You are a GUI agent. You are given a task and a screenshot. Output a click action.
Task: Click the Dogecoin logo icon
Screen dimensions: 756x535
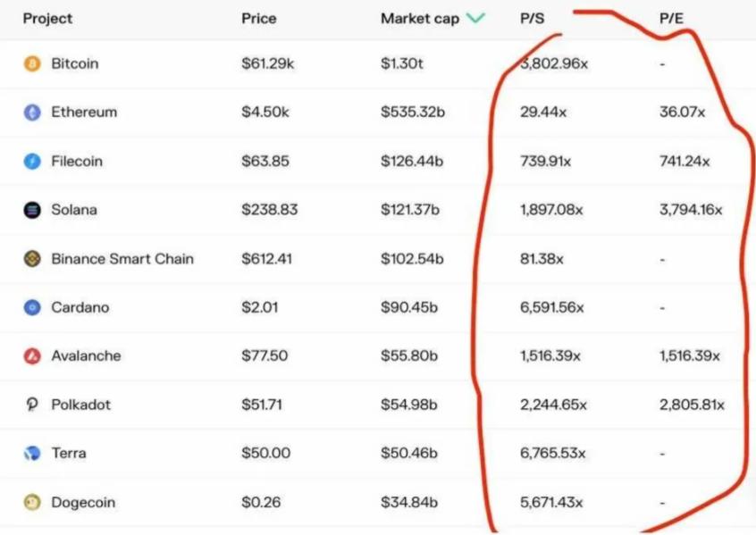32,502
